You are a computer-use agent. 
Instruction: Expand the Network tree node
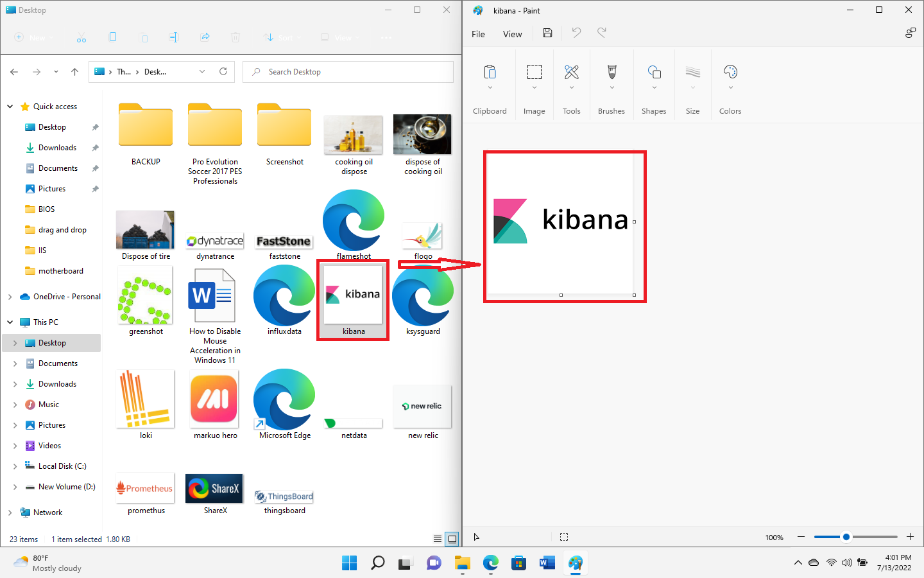point(10,512)
